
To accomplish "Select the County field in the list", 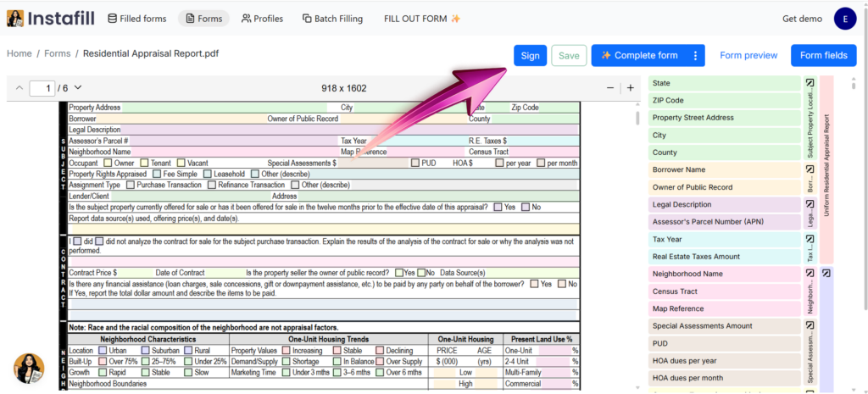I will (724, 153).
